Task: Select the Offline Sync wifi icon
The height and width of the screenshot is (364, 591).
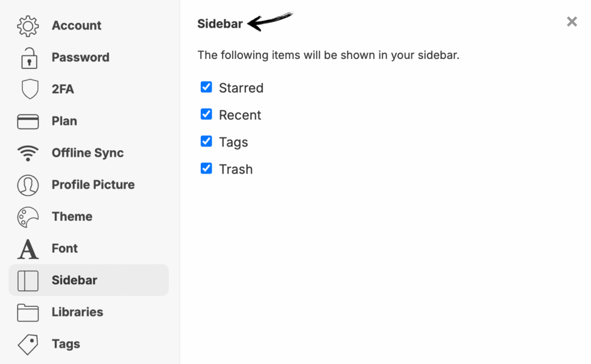Action: pos(27,152)
